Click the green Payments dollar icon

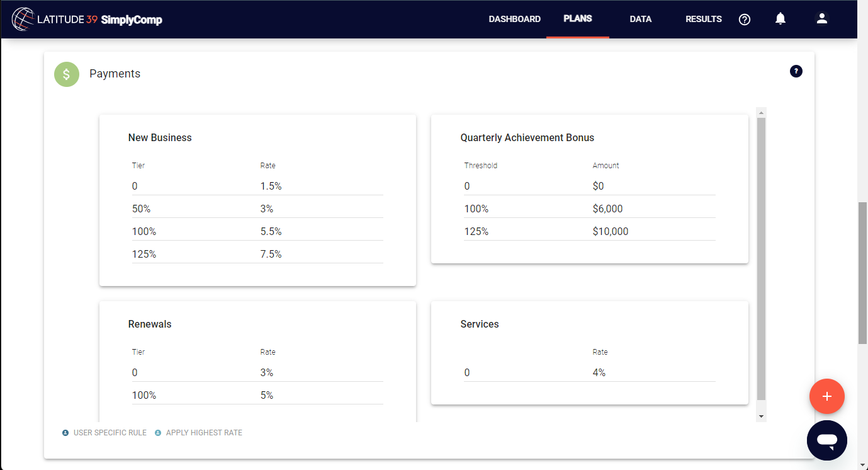(x=67, y=74)
